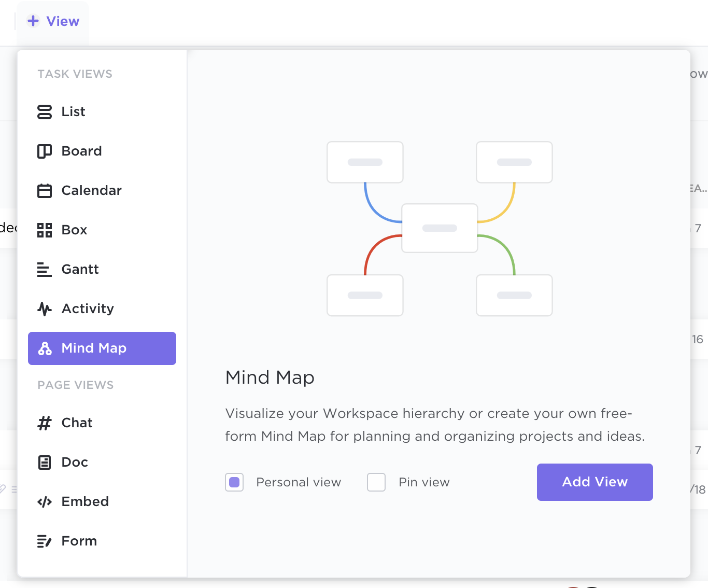Image resolution: width=708 pixels, height=588 pixels.
Task: Choose Gantt from task views
Action: pos(80,270)
